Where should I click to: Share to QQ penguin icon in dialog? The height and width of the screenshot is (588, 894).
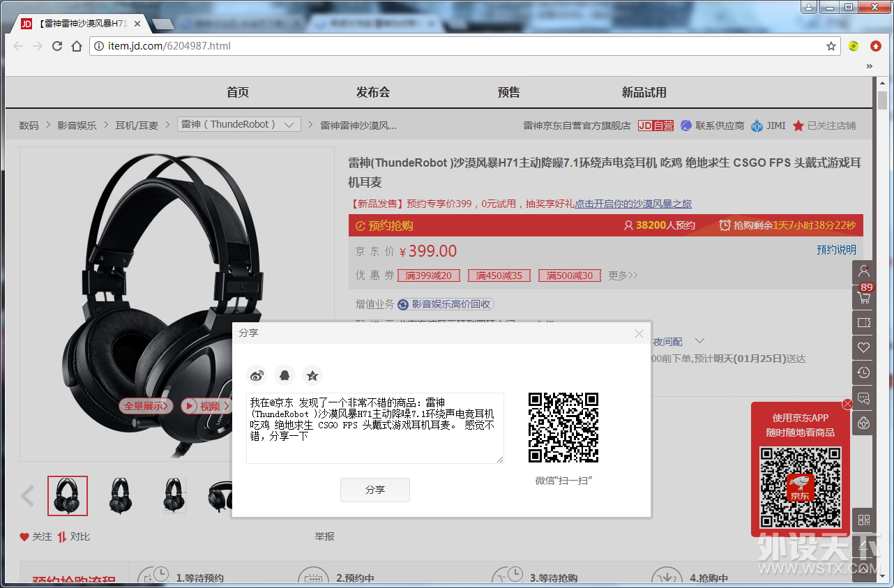click(x=285, y=375)
